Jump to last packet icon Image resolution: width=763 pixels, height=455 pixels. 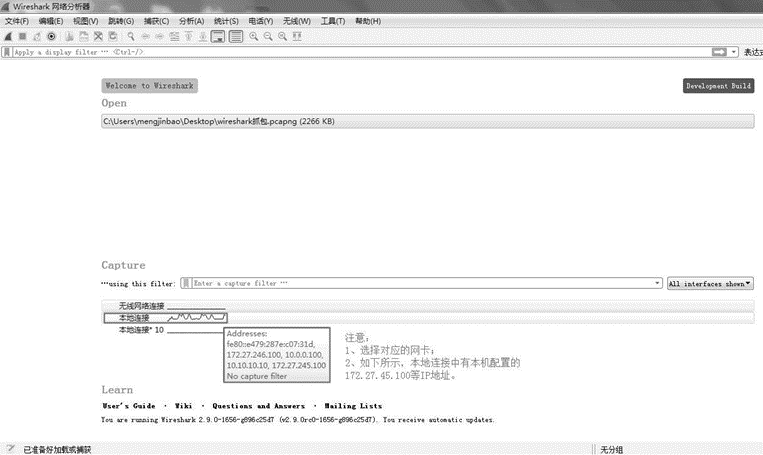(203, 36)
